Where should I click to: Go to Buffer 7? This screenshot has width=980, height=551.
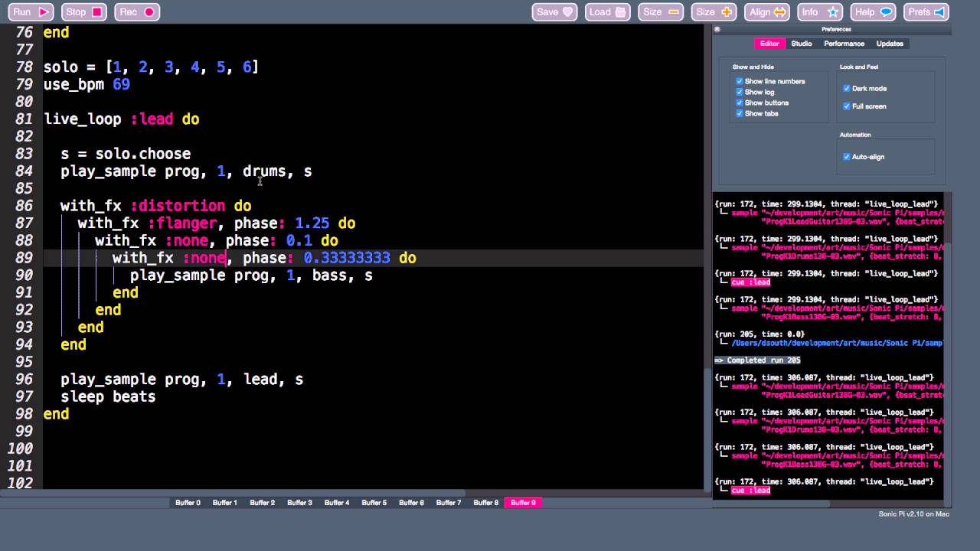coord(449,503)
